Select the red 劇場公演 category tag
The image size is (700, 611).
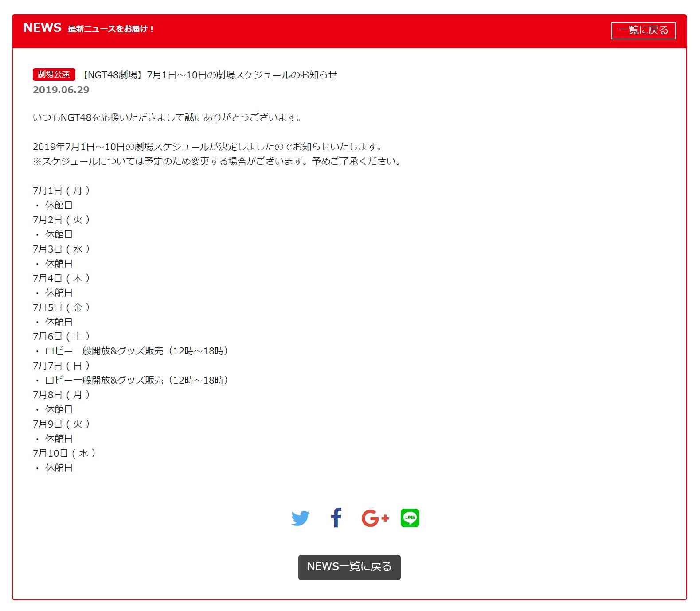(54, 74)
